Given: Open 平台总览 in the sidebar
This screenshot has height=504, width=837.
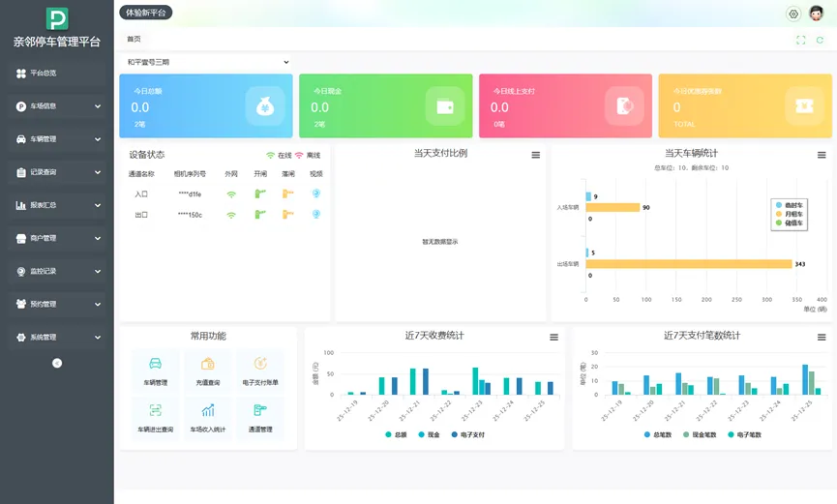Looking at the screenshot, I should click(x=57, y=74).
